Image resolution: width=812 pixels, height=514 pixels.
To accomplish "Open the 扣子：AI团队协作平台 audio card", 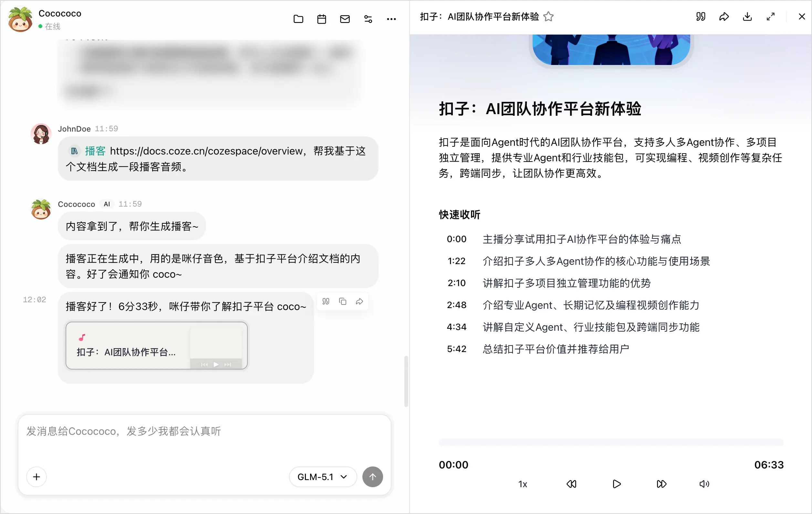I will point(156,345).
